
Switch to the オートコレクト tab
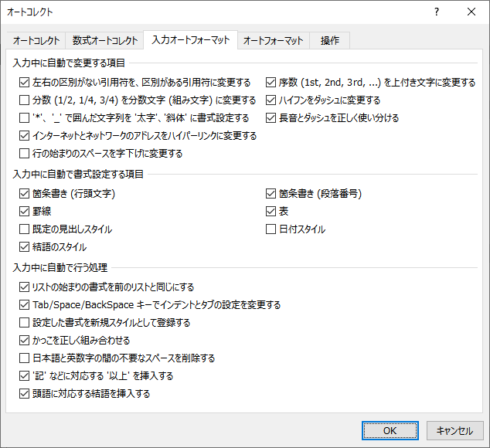pyautogui.click(x=36, y=41)
